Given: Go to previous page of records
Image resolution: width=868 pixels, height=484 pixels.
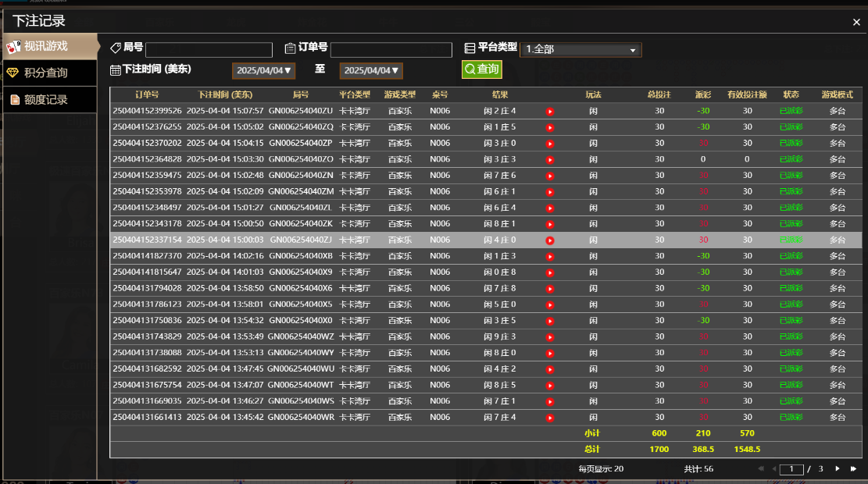Looking at the screenshot, I should [x=773, y=469].
